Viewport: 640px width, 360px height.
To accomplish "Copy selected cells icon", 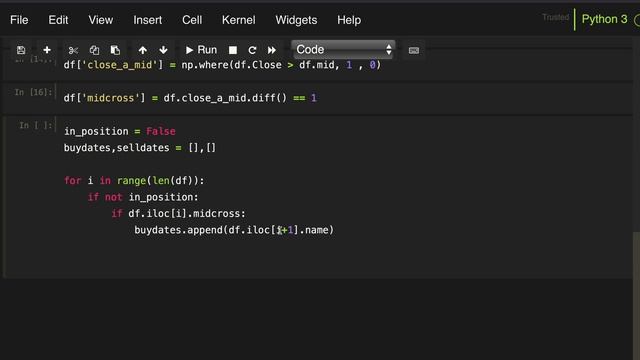I will (94, 50).
